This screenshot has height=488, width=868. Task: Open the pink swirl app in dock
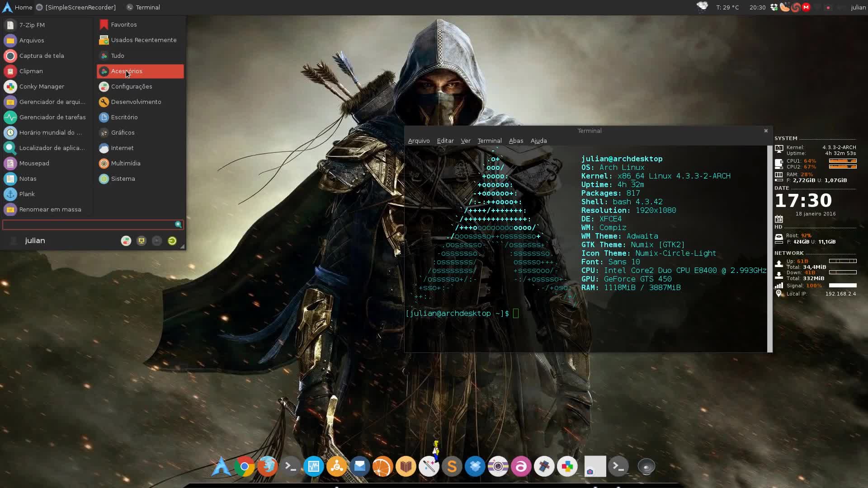point(521,466)
